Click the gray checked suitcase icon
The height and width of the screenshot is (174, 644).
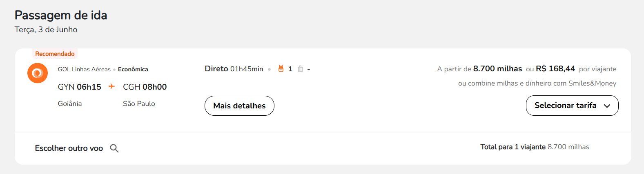tap(300, 69)
